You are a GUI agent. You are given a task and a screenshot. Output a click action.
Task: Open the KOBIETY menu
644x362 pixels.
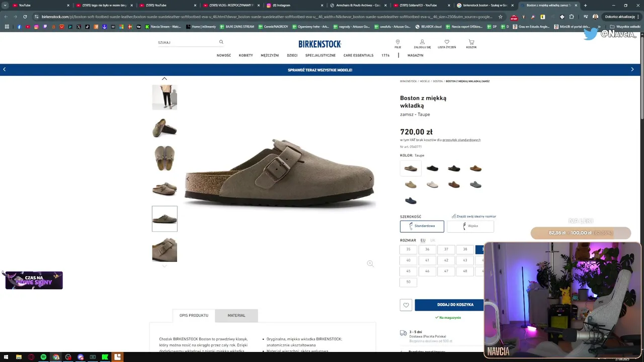pyautogui.click(x=246, y=55)
